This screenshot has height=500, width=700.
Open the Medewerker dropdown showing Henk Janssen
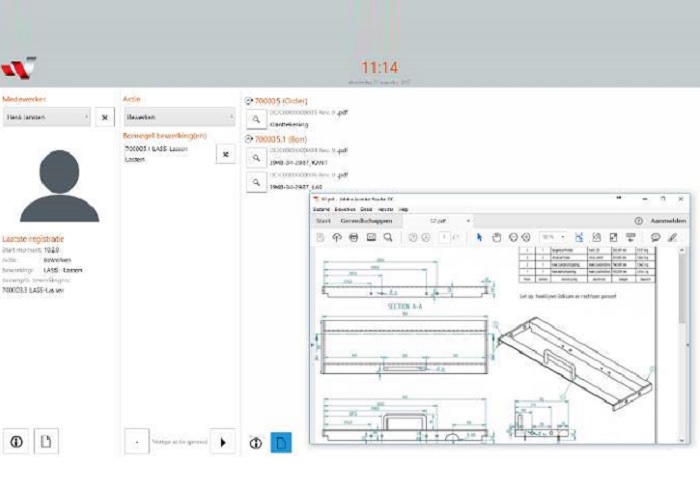tap(47, 118)
